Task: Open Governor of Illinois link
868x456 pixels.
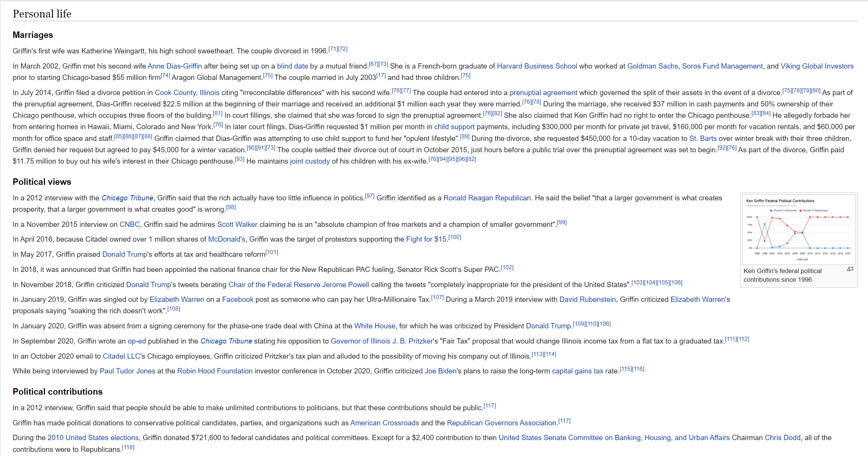Action: [360, 341]
